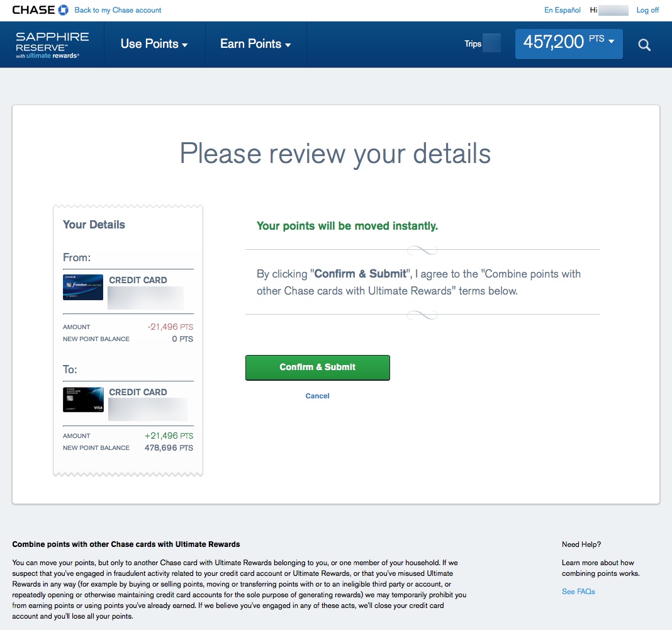Click the 'Combine points with other Chase cards' terms heading

[126, 544]
